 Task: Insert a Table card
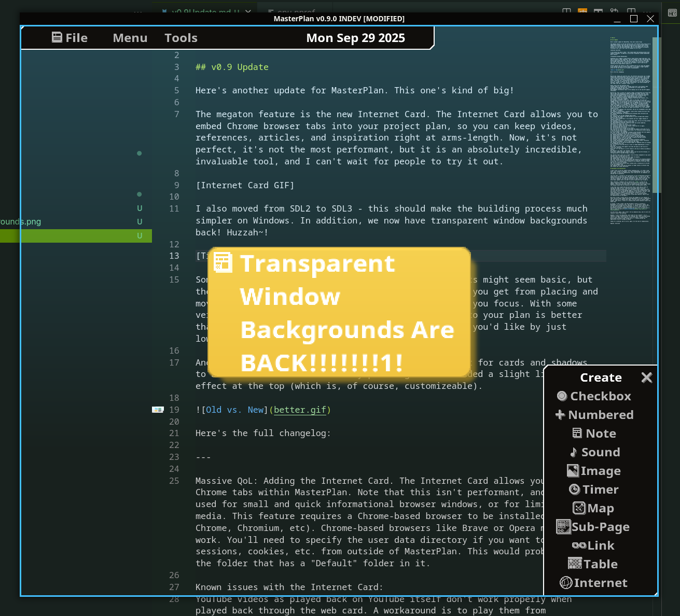point(593,564)
